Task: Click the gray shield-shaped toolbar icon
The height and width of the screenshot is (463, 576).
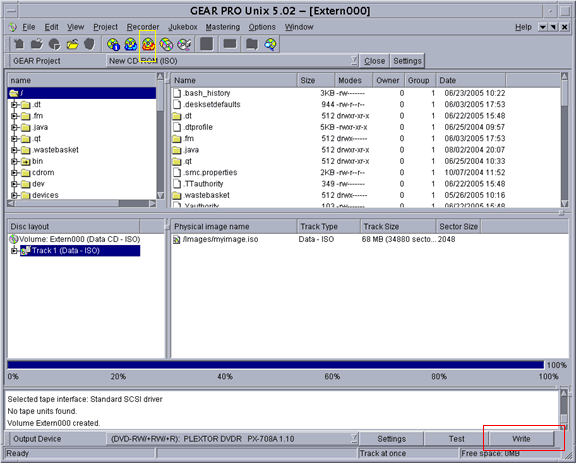Action: (90, 44)
